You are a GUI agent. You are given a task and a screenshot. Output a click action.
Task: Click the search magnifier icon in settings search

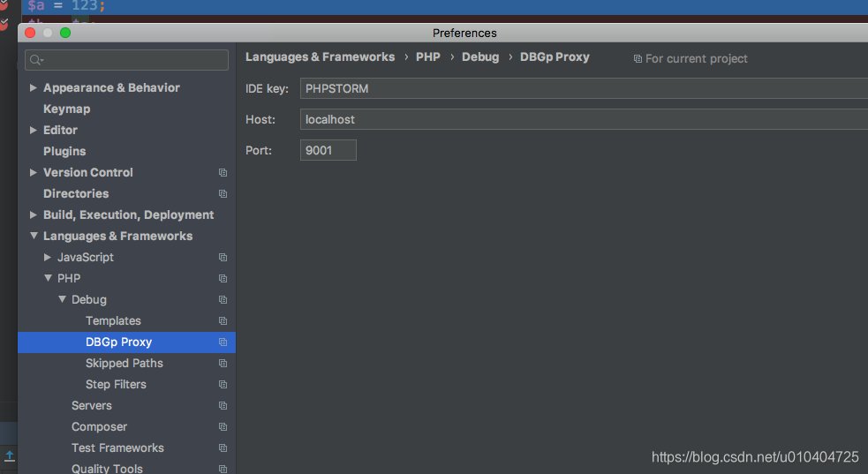click(x=36, y=60)
